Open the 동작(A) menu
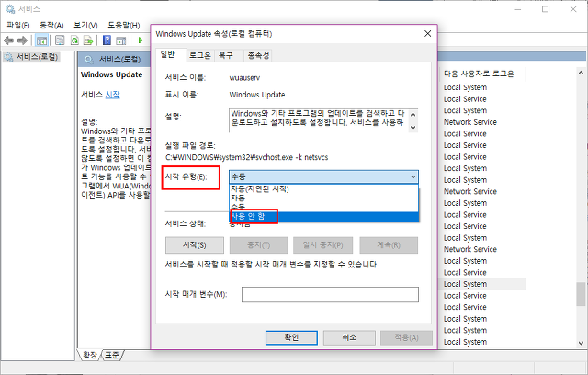The width and height of the screenshot is (588, 375). coord(51,25)
